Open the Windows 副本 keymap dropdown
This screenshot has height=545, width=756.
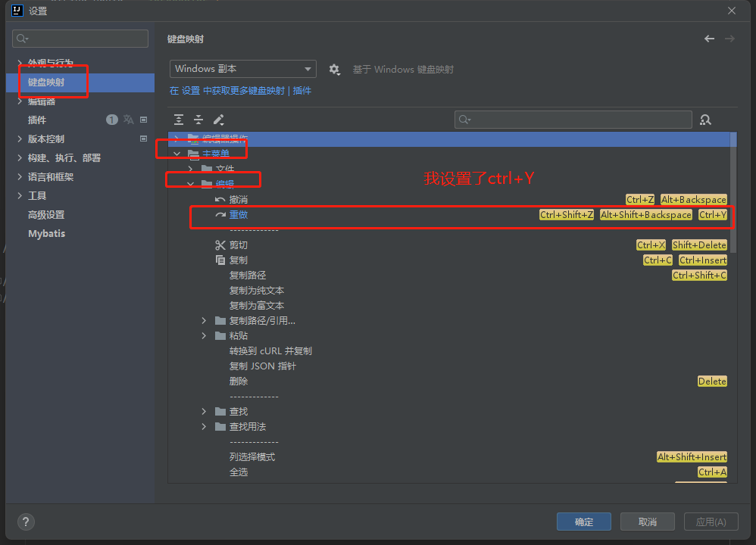242,69
